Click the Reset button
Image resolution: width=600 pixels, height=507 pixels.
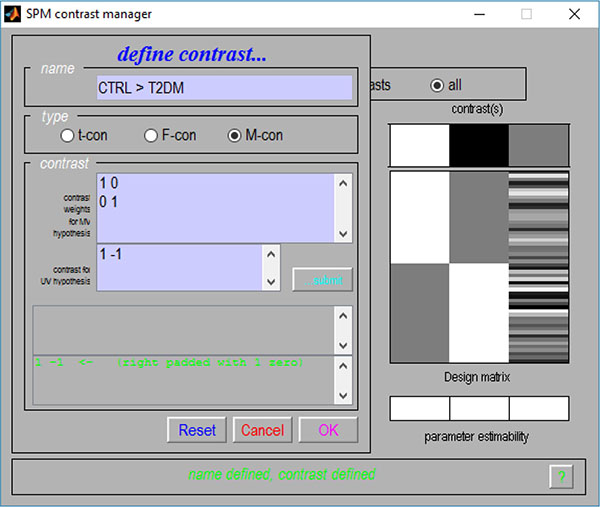(197, 430)
